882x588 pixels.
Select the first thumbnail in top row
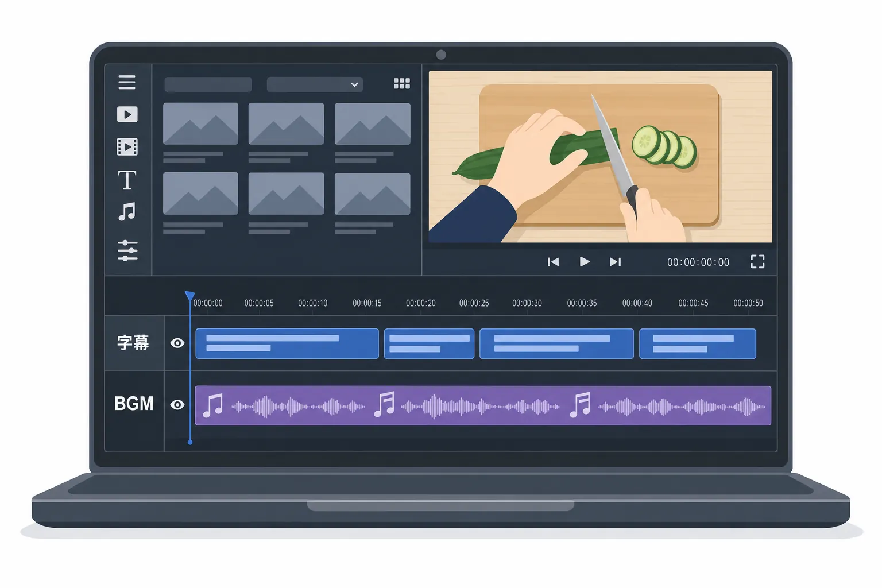pyautogui.click(x=200, y=123)
